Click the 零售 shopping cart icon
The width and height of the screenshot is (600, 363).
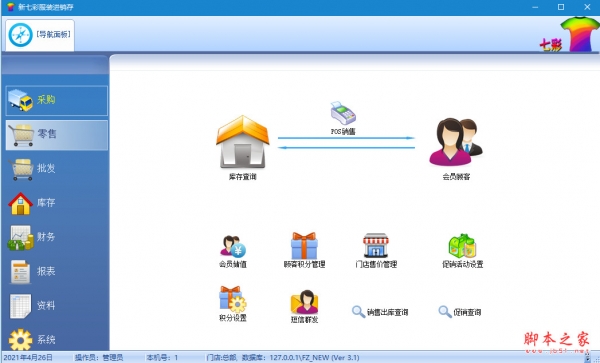(x=21, y=135)
